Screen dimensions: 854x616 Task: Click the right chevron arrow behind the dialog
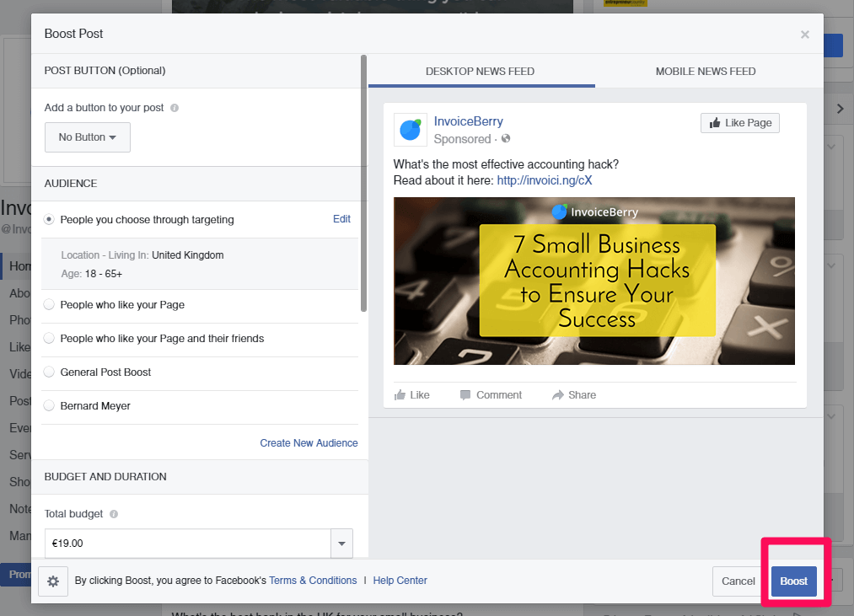(x=841, y=109)
